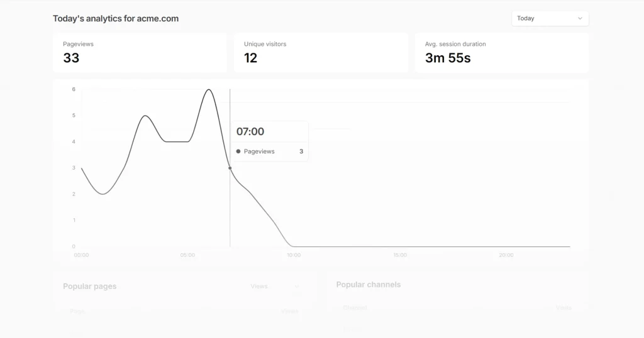
Task: Click the Popular channels heading
Action: 369,285
